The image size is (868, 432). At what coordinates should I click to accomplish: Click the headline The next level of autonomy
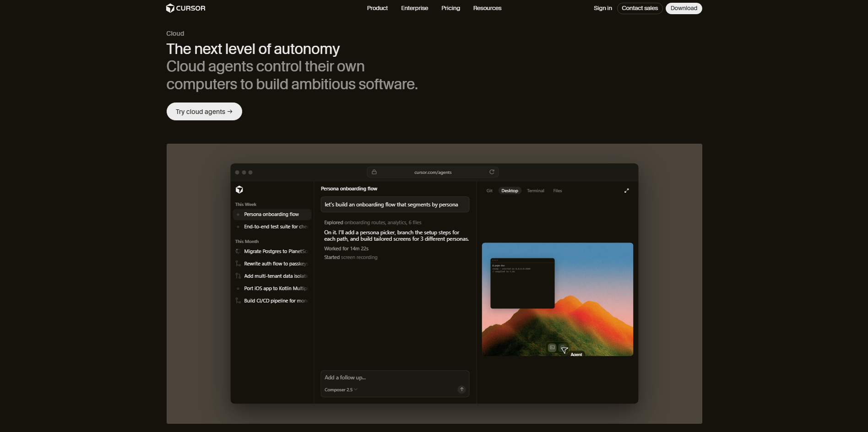253,49
